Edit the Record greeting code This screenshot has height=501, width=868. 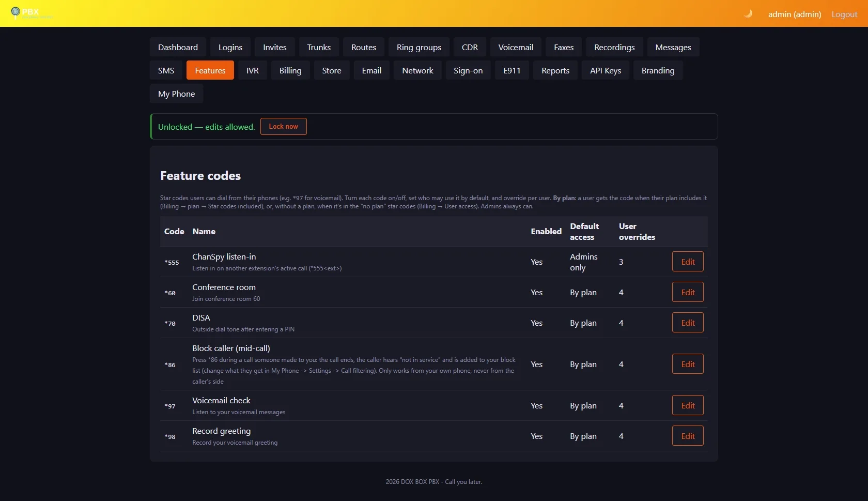[688, 436]
